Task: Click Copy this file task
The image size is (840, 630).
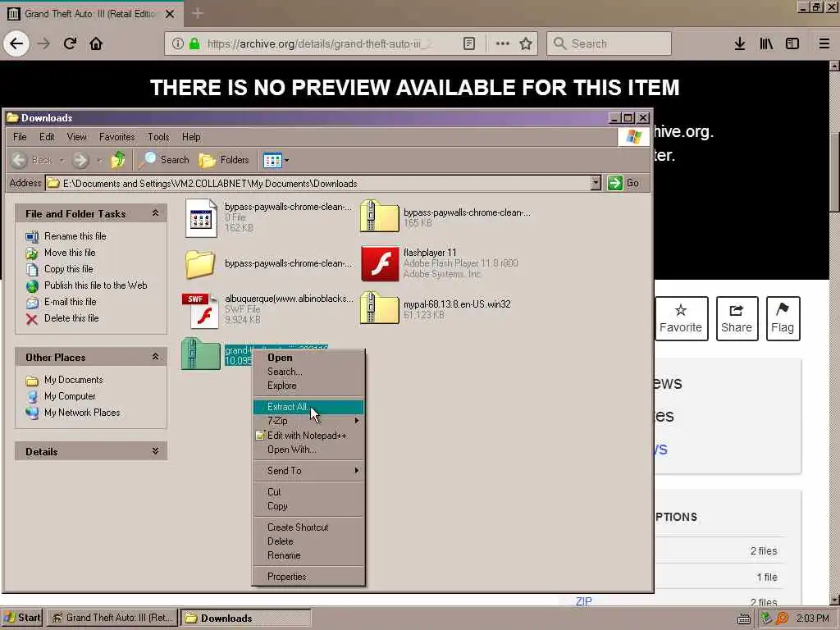Action: [x=69, y=269]
